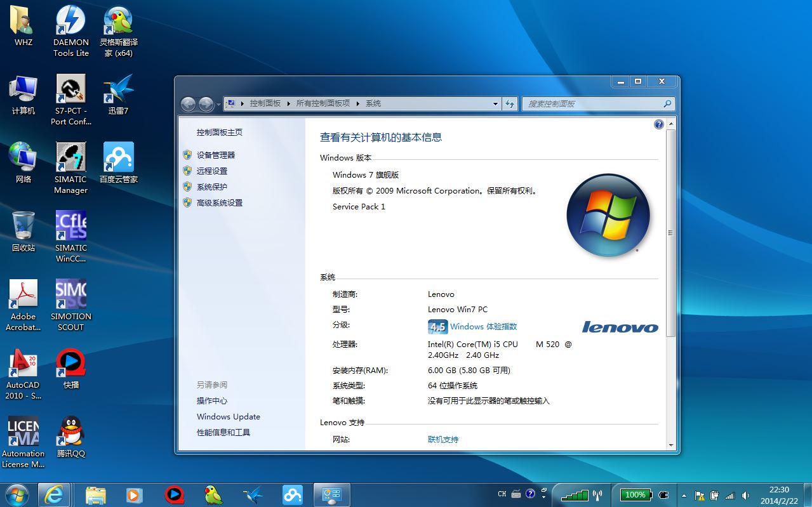Screen dimensions: 812x507
Task: Click the 100% battery gauge
Action: tap(636, 495)
